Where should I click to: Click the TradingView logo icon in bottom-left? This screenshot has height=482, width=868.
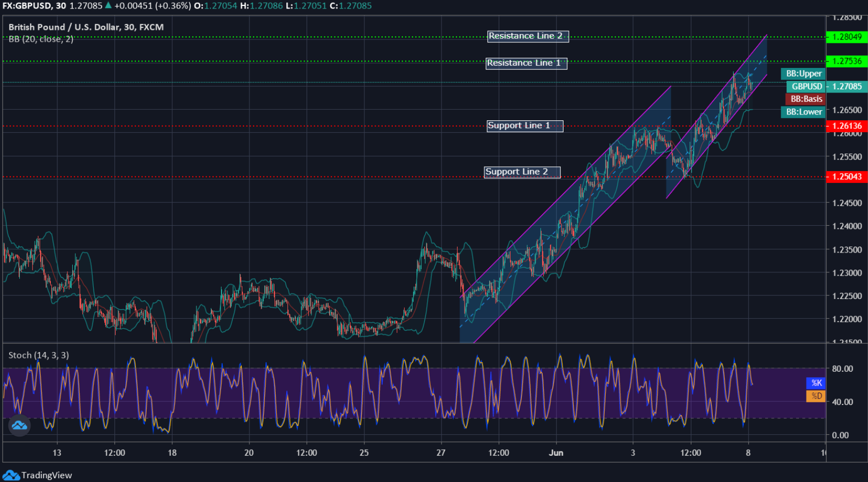coord(19,425)
